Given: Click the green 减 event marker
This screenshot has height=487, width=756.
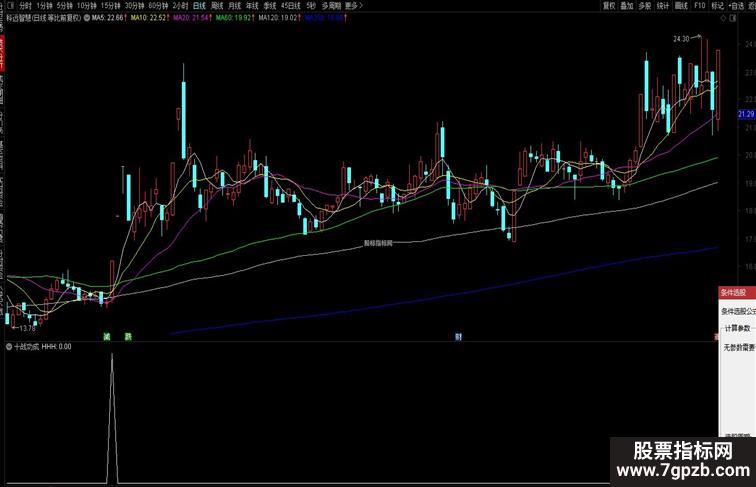Looking at the screenshot, I should pyautogui.click(x=107, y=337).
